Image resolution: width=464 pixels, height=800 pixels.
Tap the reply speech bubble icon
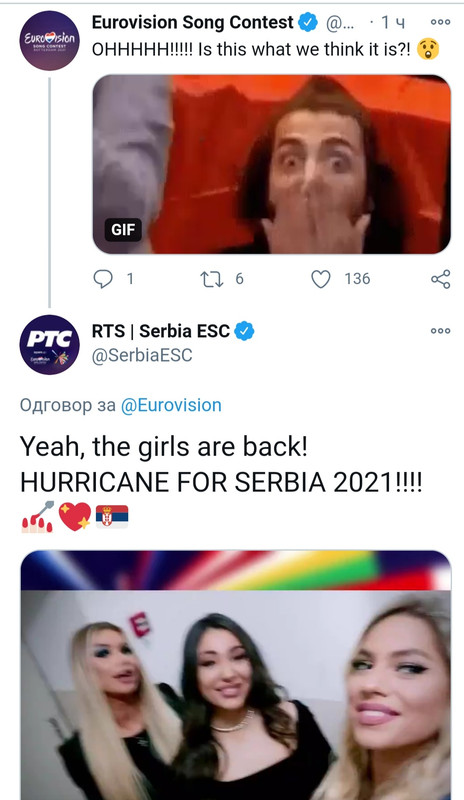pos(103,279)
